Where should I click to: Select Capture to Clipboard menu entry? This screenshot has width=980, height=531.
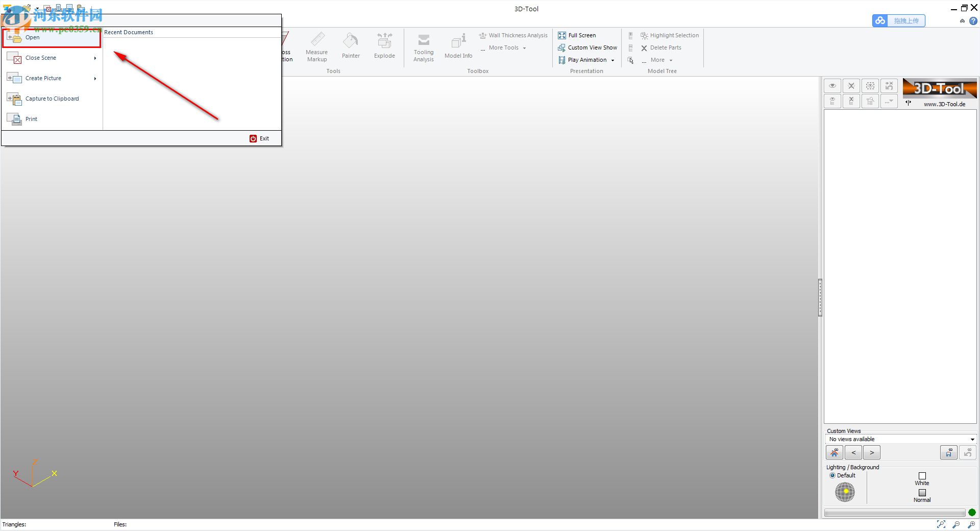click(52, 99)
